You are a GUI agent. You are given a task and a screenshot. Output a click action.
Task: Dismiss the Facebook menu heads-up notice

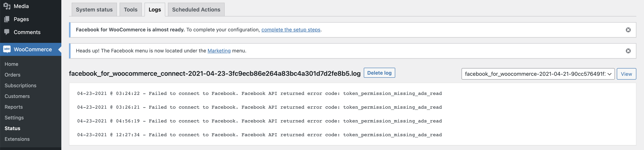point(628,51)
